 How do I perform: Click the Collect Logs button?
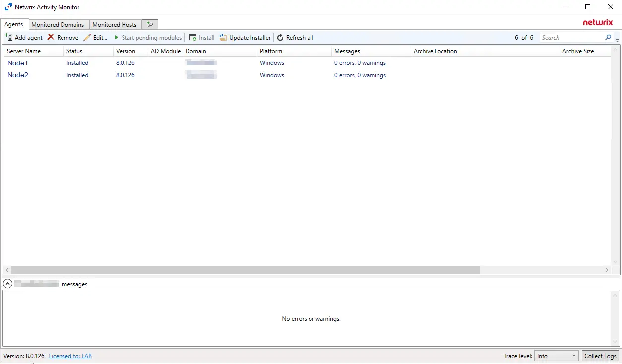click(x=600, y=356)
